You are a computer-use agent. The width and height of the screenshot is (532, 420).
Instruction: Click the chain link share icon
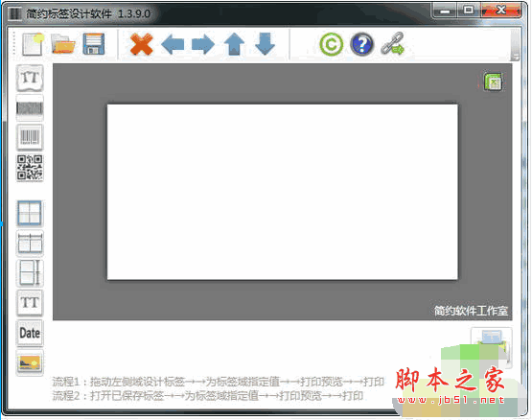[393, 44]
